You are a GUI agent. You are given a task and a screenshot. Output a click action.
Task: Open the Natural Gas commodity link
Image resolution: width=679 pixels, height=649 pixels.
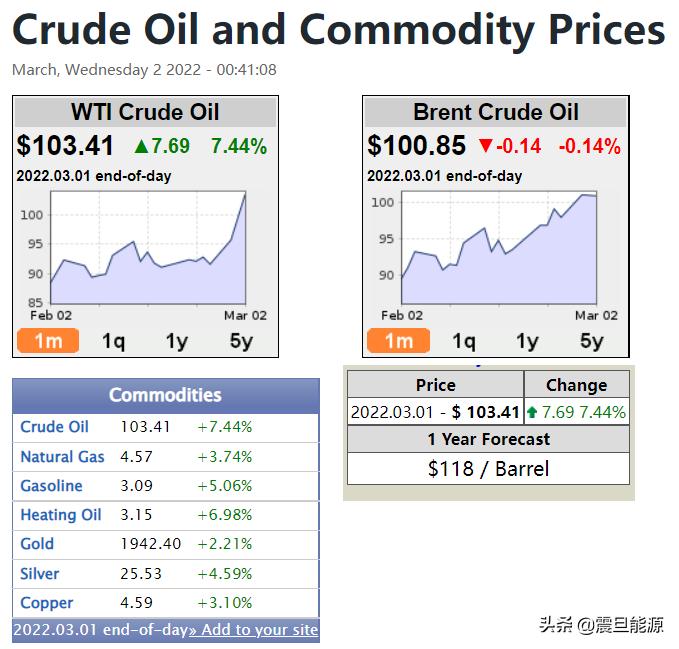point(62,457)
